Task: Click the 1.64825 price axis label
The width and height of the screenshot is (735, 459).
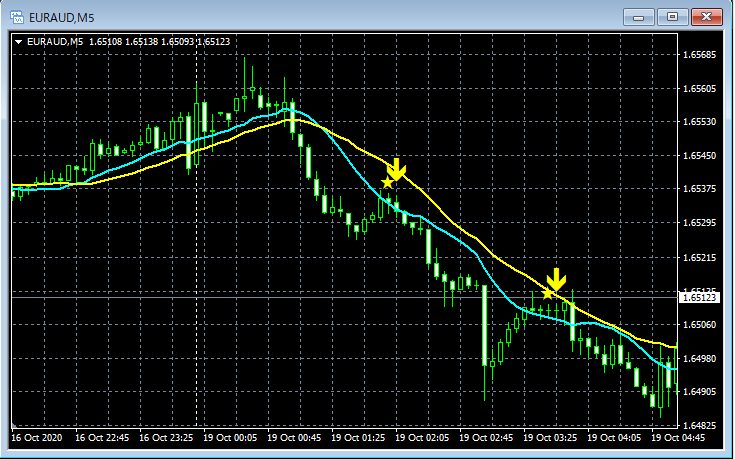Action: [x=699, y=426]
